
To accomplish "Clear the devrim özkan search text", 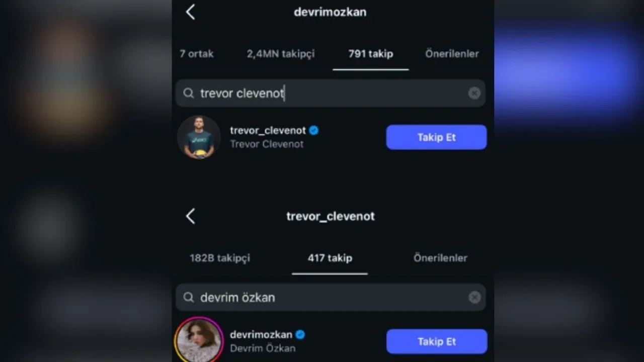I will 474,297.
